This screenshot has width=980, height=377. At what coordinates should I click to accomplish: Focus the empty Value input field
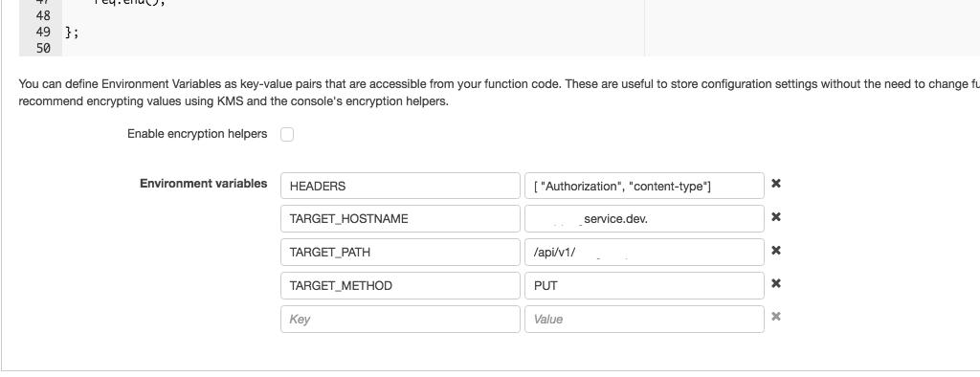click(x=644, y=319)
